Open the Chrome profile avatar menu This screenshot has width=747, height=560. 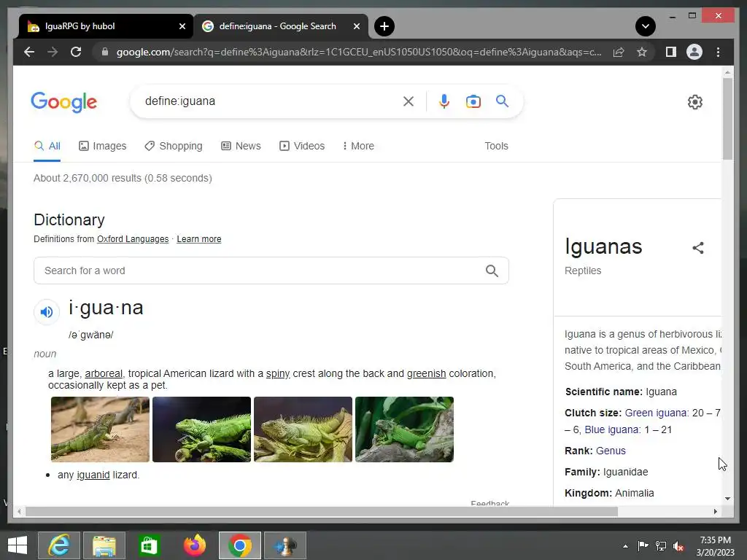click(694, 52)
